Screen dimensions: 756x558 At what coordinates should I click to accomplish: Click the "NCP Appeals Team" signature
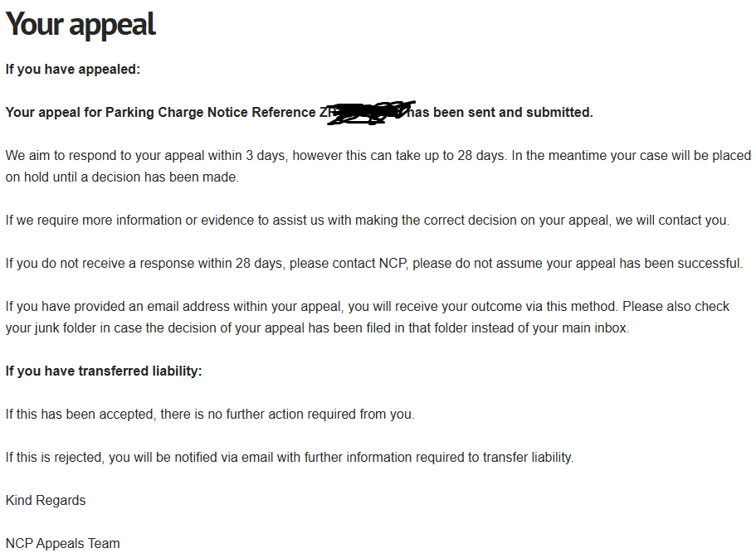[63, 544]
